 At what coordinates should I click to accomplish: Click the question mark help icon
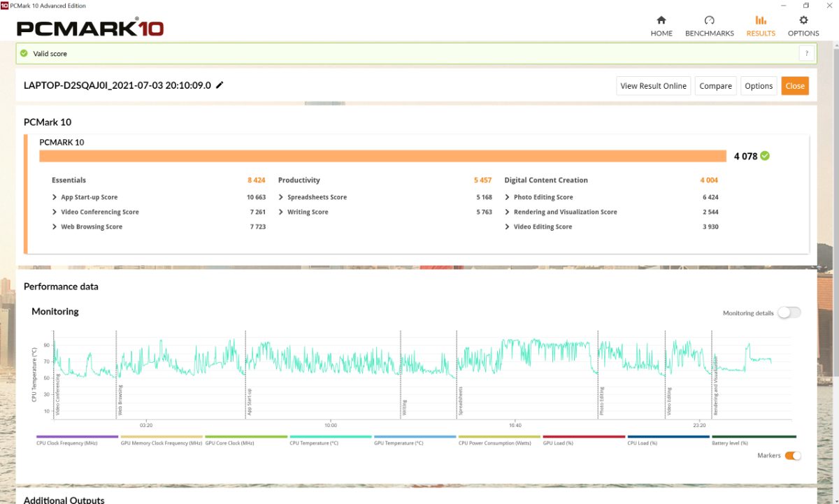806,53
